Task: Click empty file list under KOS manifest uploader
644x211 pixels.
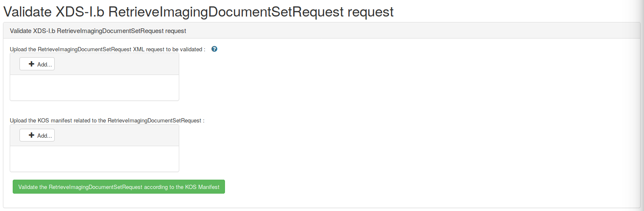Action: 94,159
